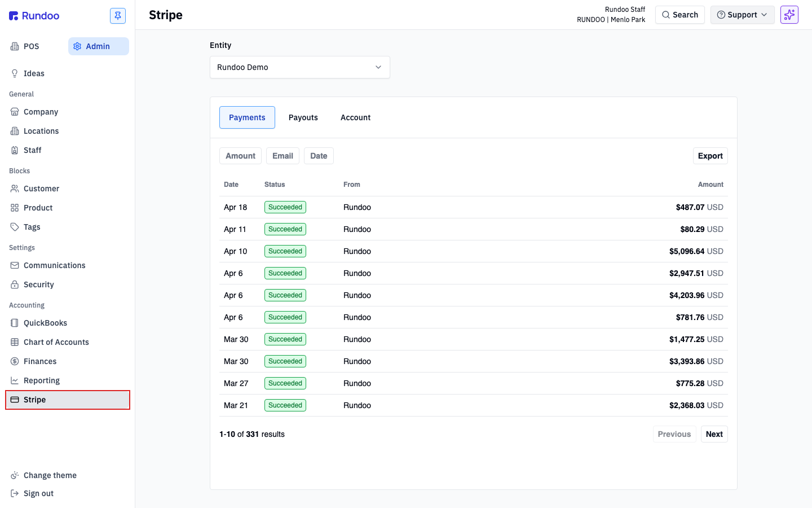
Task: Click the Communications envelope icon
Action: (x=15, y=265)
